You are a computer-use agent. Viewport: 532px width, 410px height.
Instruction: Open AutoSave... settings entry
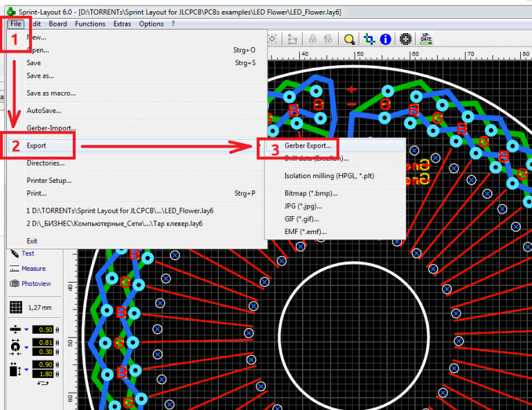pyautogui.click(x=137, y=111)
